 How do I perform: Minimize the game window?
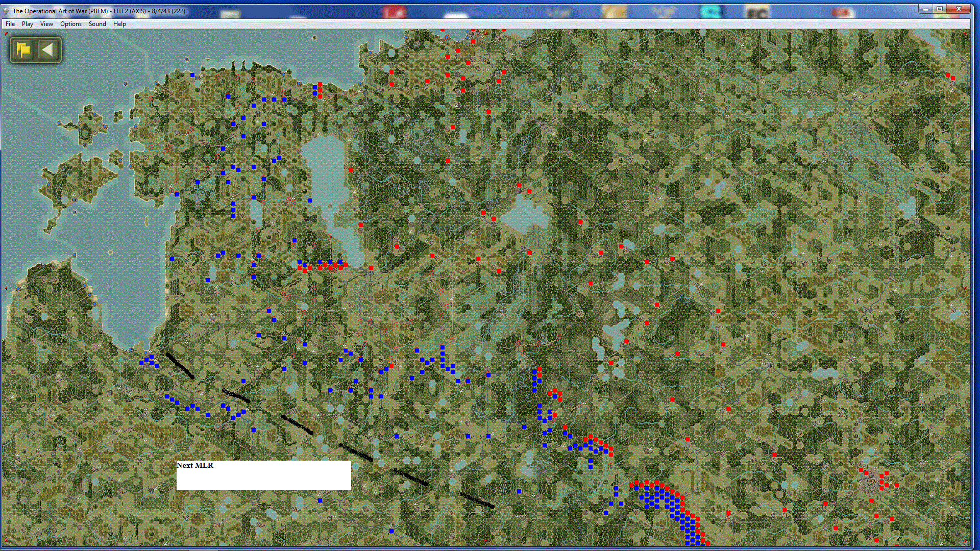pyautogui.click(x=925, y=9)
